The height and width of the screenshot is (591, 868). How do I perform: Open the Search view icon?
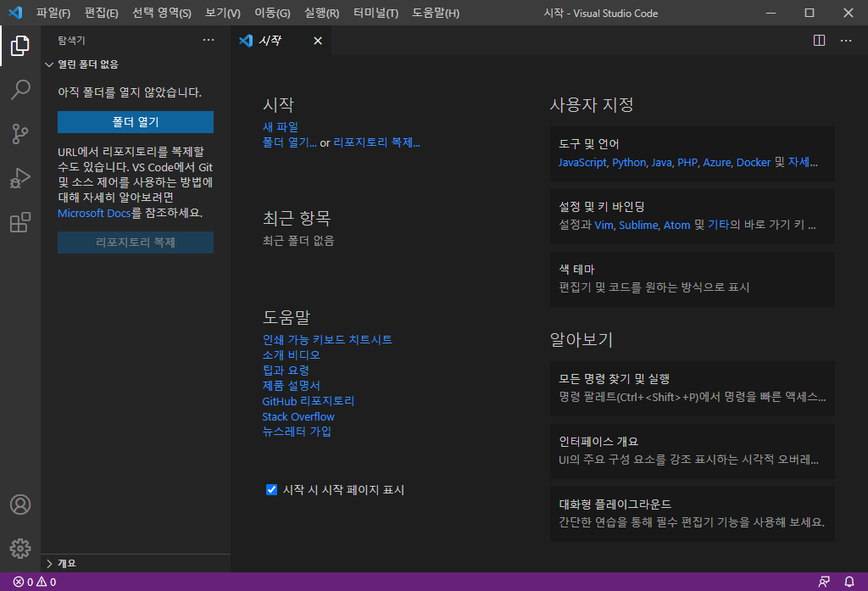pyautogui.click(x=20, y=90)
